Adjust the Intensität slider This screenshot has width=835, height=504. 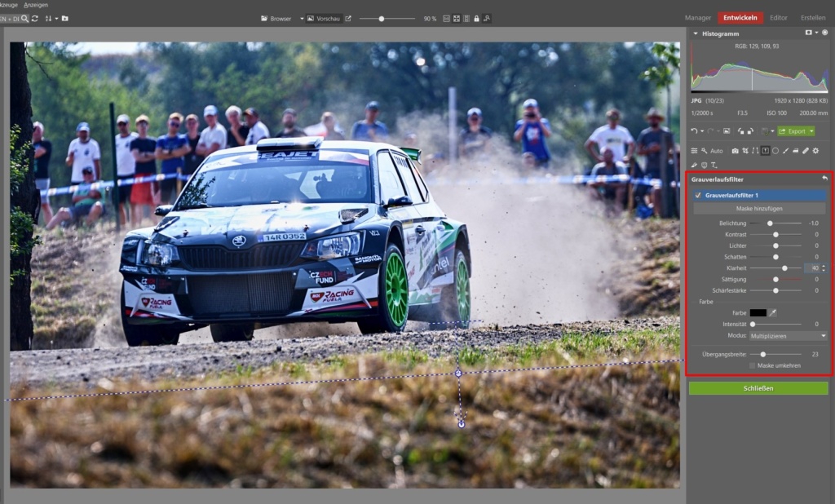[753, 324]
